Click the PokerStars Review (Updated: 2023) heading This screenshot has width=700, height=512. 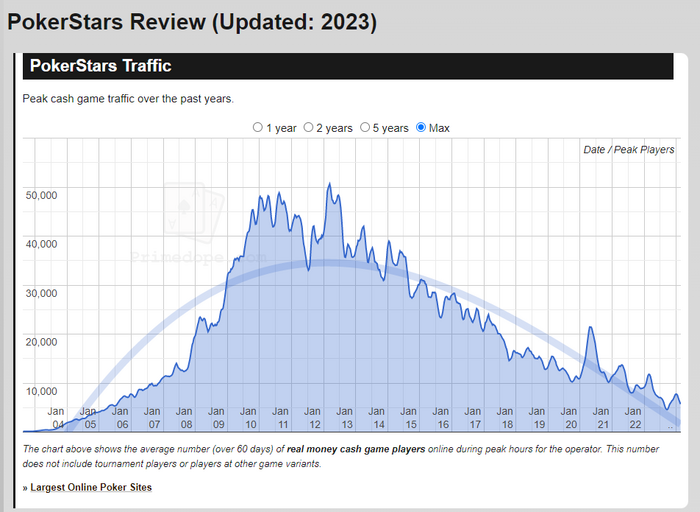pyautogui.click(x=192, y=21)
